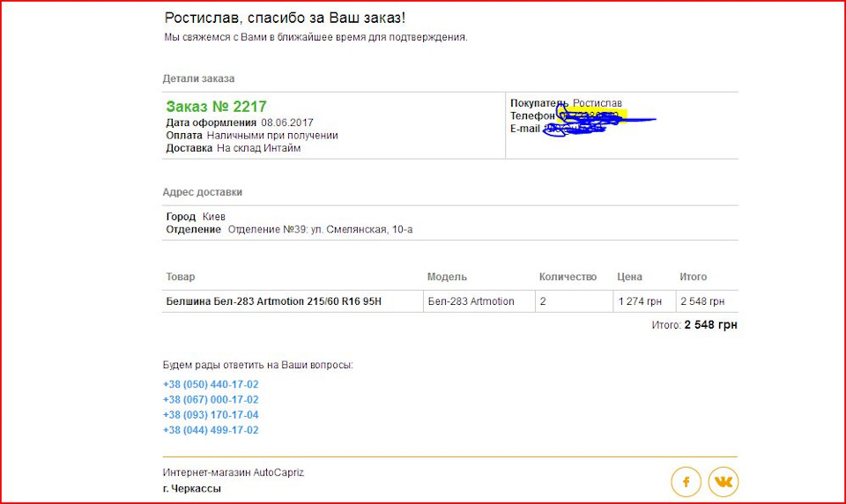The height and width of the screenshot is (504, 846).
Task: Click the bold total 'Итого: 2 548 грн'
Action: coord(694,325)
